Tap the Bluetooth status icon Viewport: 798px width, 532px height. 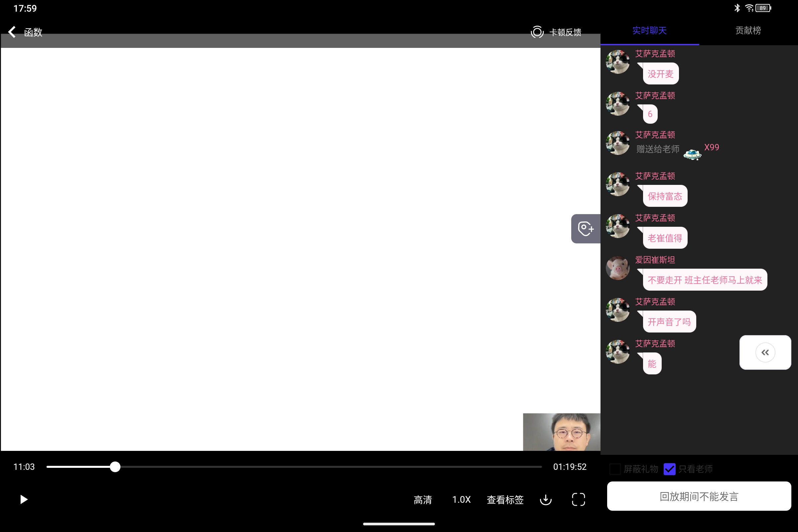tap(737, 8)
